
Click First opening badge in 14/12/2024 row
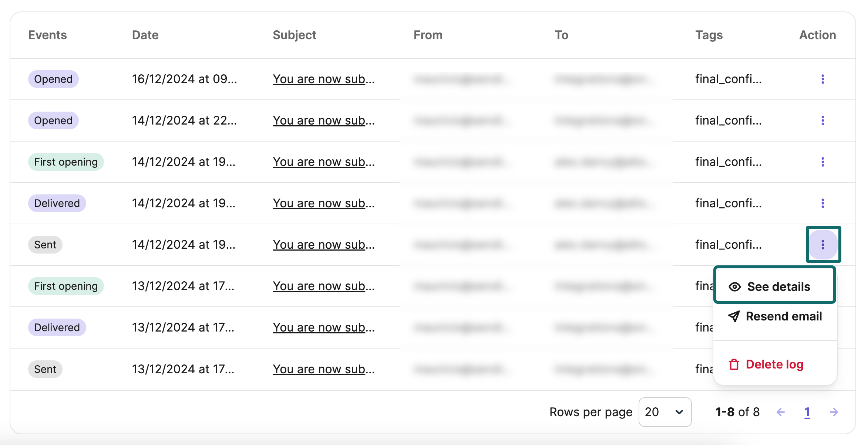(x=66, y=162)
